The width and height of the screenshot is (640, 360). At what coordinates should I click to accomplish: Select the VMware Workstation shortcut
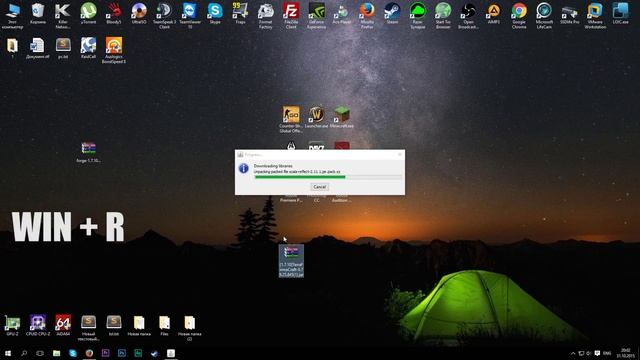point(595,16)
